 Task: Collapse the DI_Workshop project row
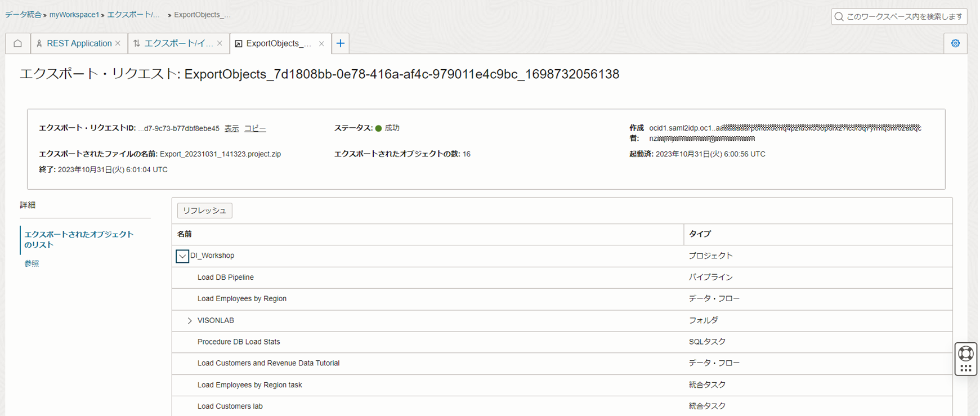coord(182,256)
